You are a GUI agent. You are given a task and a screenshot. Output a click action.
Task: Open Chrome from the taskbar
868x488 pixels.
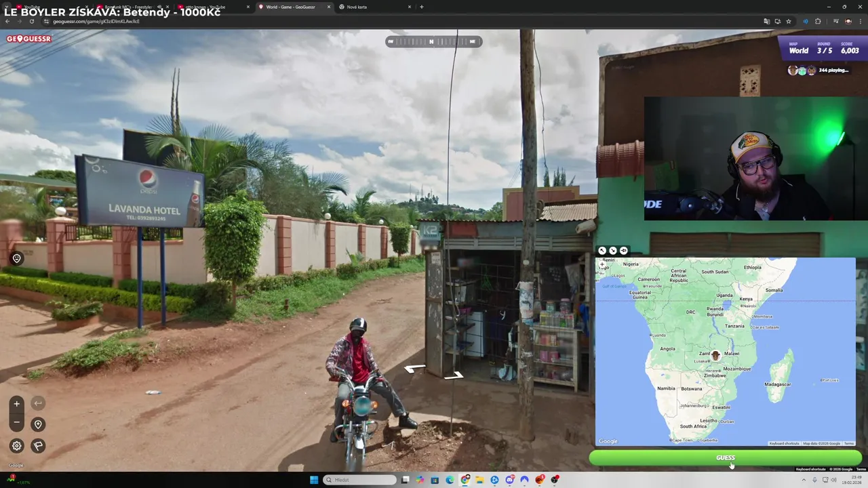(465, 480)
